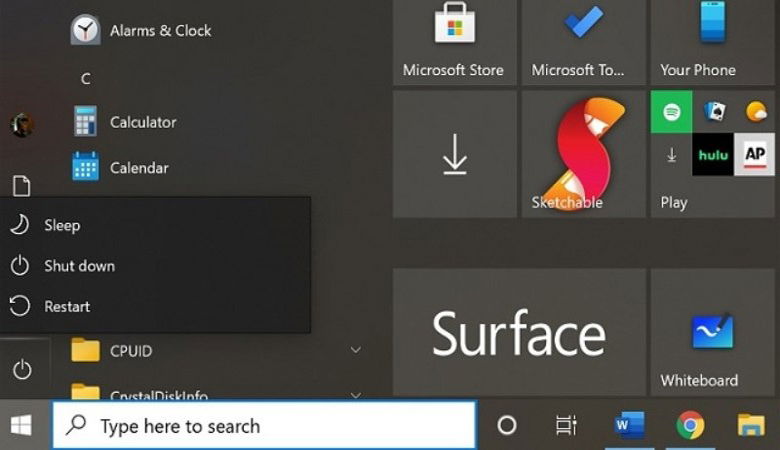Expand the CrystalDiskInfo folder
Screen dimensions: 780x450
(355, 394)
